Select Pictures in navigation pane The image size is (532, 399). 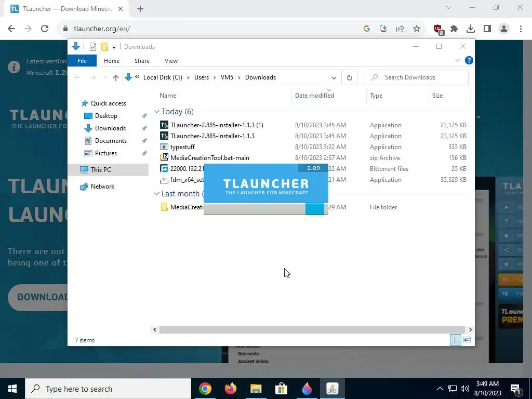(106, 153)
